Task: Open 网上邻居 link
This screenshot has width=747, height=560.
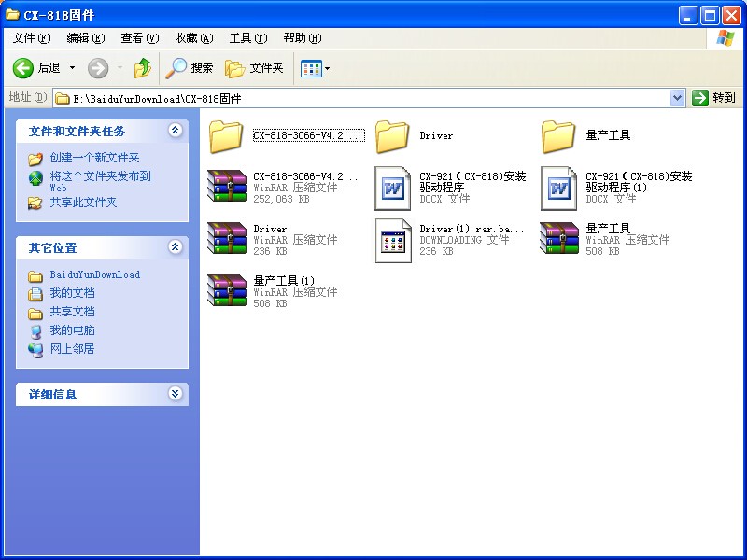Action: tap(73, 348)
